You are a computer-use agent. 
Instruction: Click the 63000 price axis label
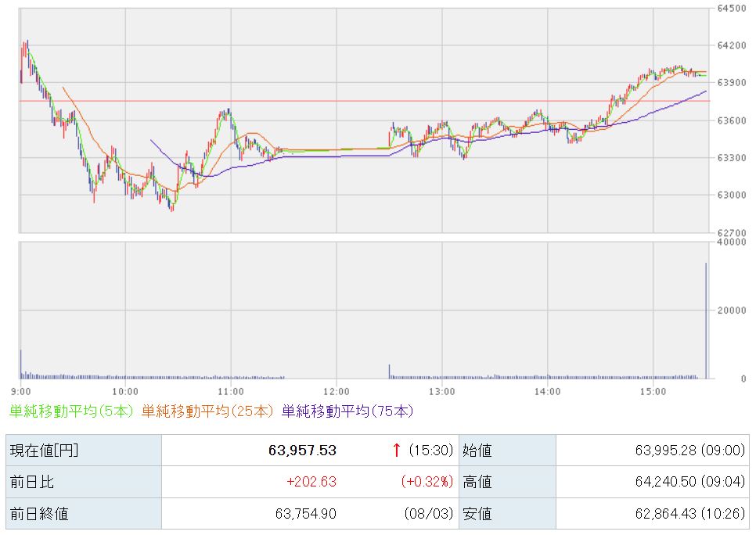(x=732, y=196)
